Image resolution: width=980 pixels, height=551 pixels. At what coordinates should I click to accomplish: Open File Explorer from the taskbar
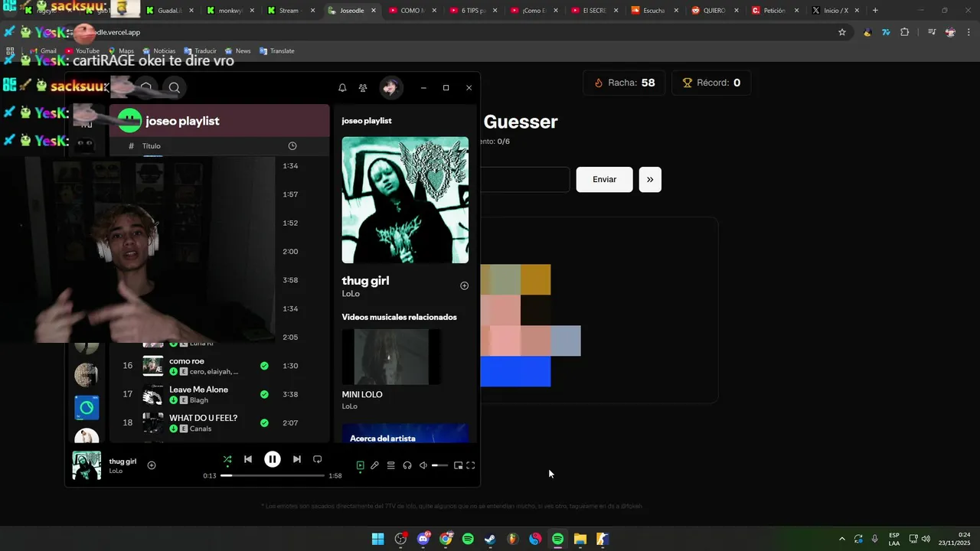[580, 539]
